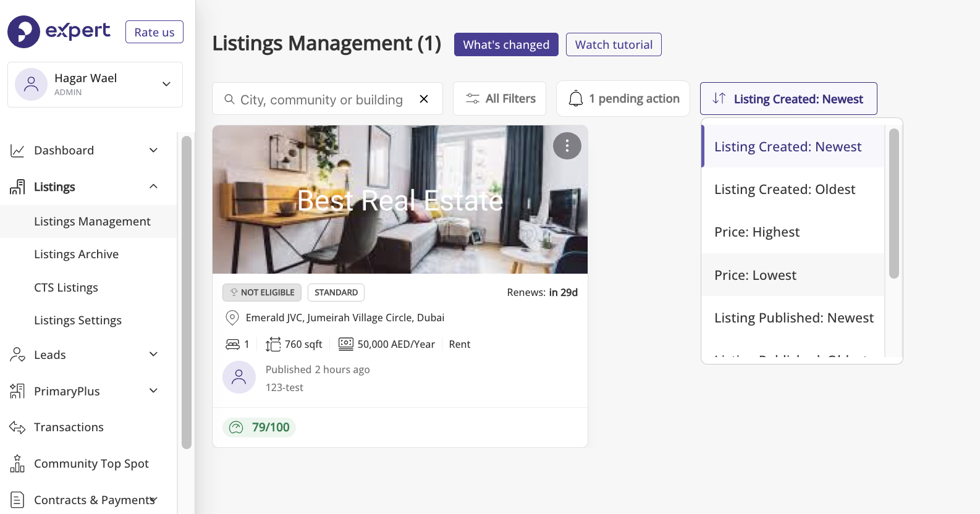Expand the Leads menu chevron
The image size is (980, 514).
[153, 354]
